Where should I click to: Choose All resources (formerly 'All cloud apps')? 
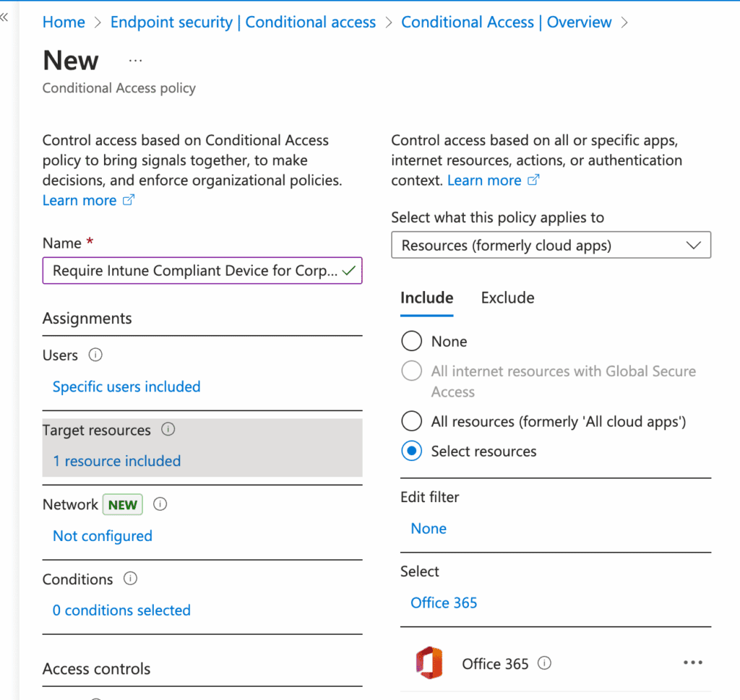[411, 421]
